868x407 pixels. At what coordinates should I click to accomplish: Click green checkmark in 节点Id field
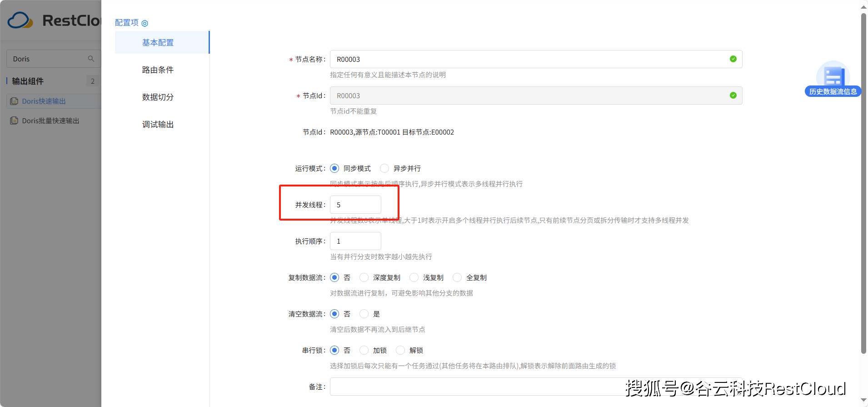coord(733,95)
